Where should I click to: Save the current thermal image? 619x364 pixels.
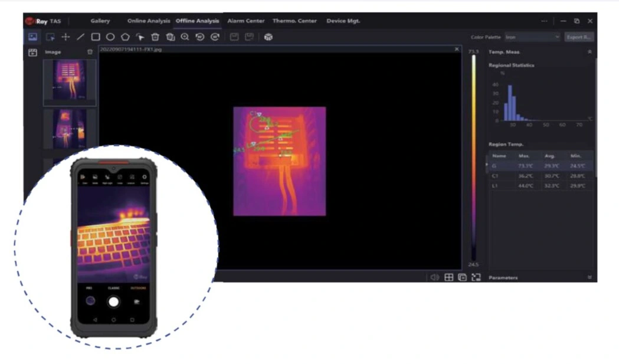tap(233, 36)
